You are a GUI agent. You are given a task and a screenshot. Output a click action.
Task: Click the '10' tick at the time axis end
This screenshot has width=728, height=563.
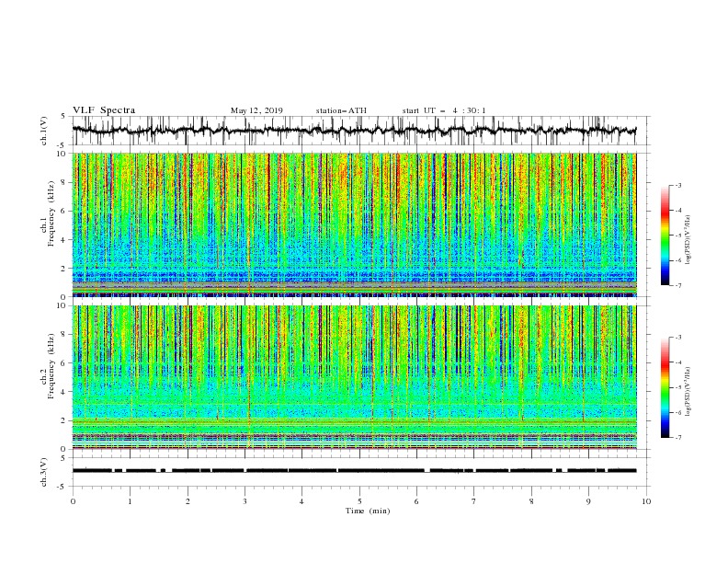[x=646, y=501]
